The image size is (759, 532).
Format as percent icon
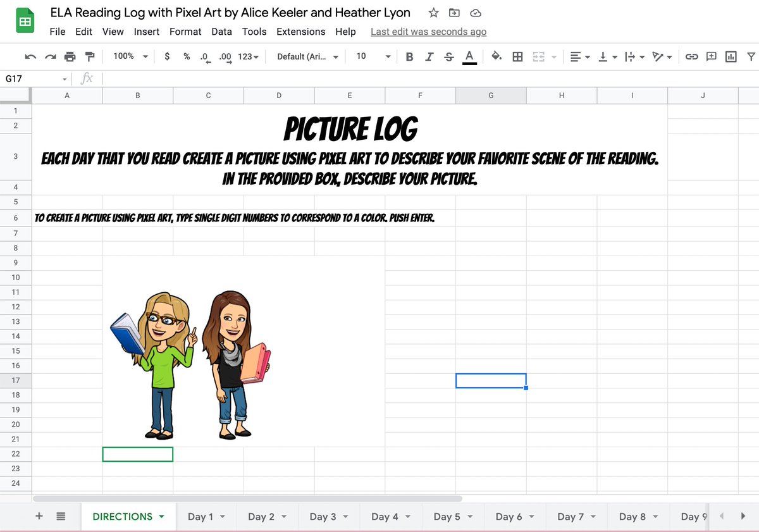[x=187, y=56]
